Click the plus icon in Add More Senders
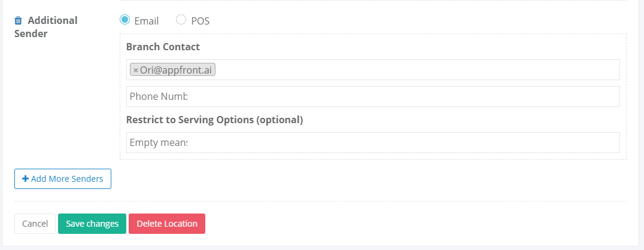Image resolution: width=644 pixels, height=250 pixels. click(26, 179)
